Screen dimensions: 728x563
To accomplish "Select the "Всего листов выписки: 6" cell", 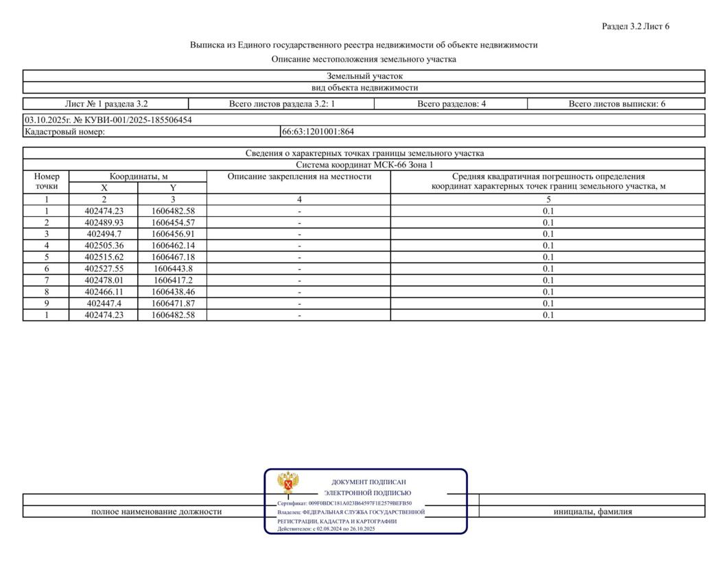I will click(616, 104).
